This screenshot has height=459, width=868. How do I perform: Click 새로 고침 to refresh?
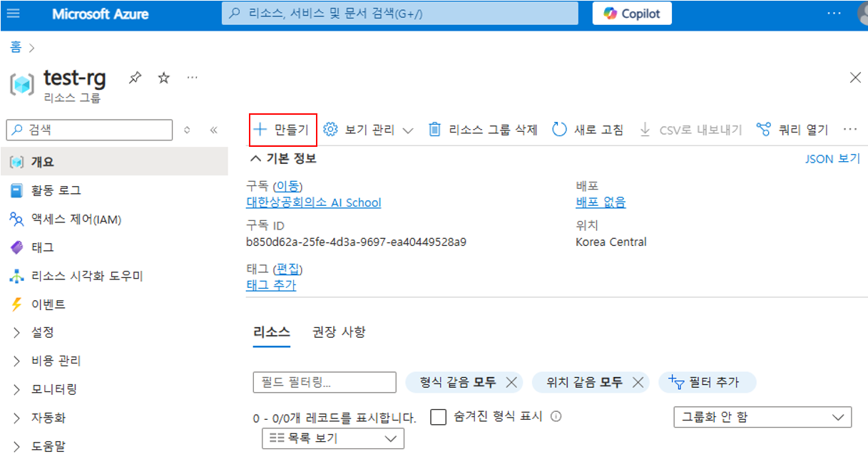(x=588, y=130)
